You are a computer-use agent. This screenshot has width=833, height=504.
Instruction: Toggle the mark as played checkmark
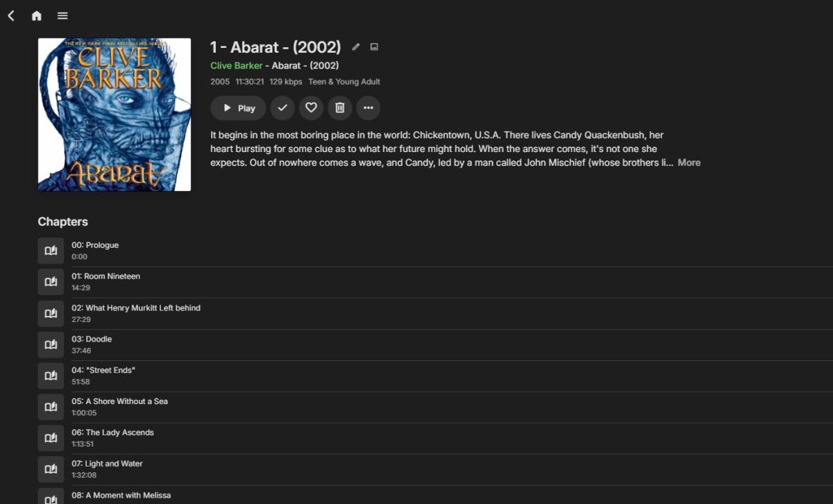283,108
